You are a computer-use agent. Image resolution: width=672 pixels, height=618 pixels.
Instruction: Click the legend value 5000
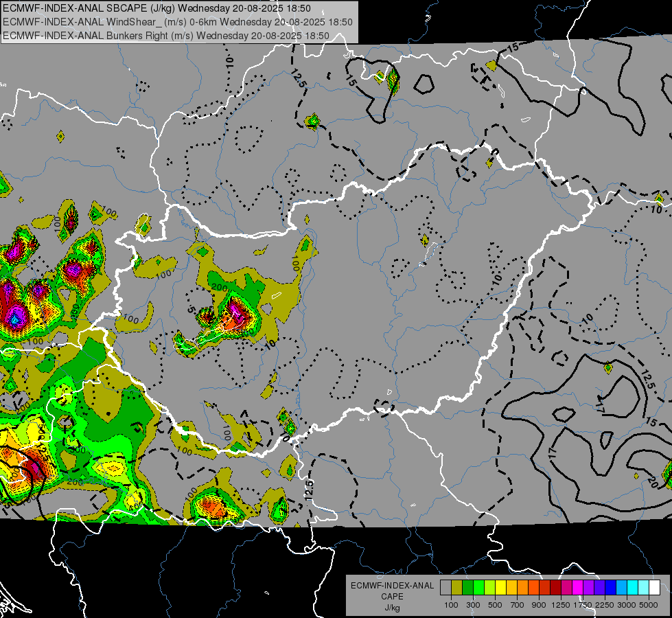649,605
